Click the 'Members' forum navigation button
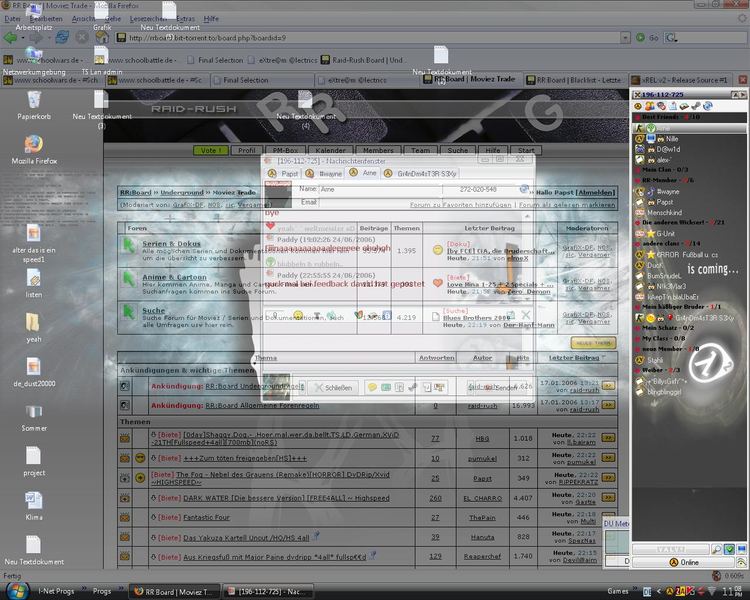Screen dimensions: 750x600 pos(378,150)
